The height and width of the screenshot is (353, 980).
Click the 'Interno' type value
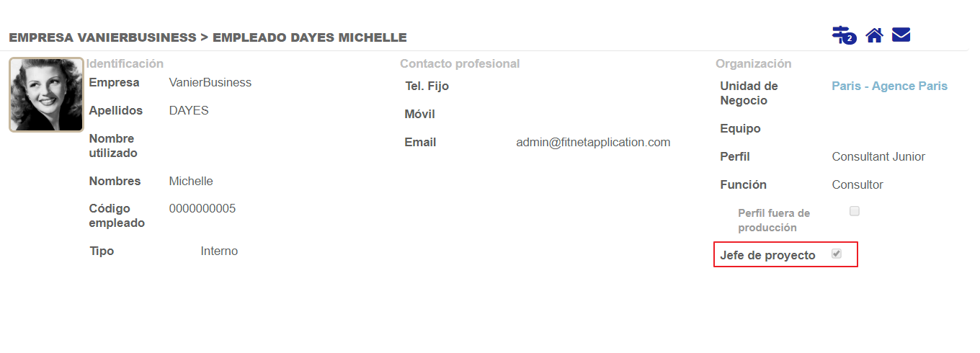coord(219,251)
